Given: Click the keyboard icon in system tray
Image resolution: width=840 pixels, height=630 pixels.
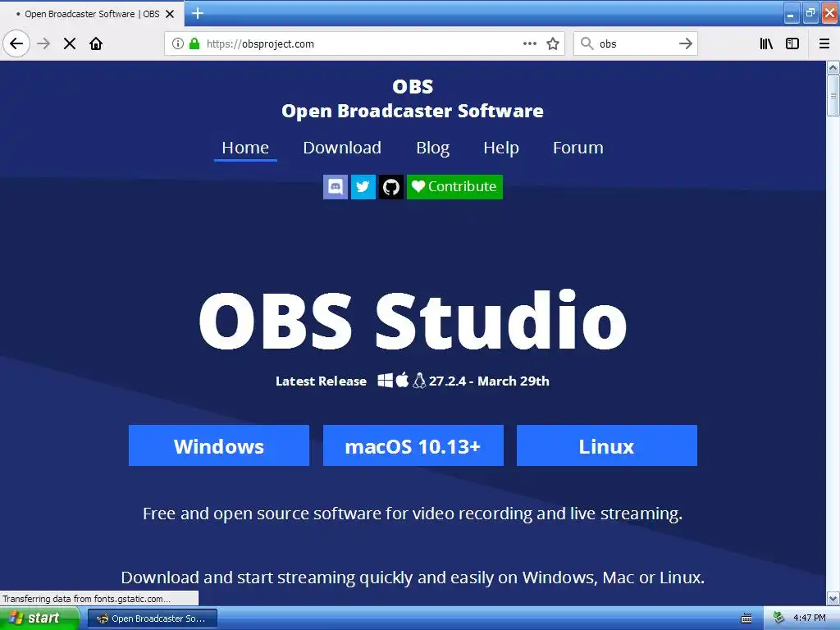Looking at the screenshot, I should click(746, 619).
